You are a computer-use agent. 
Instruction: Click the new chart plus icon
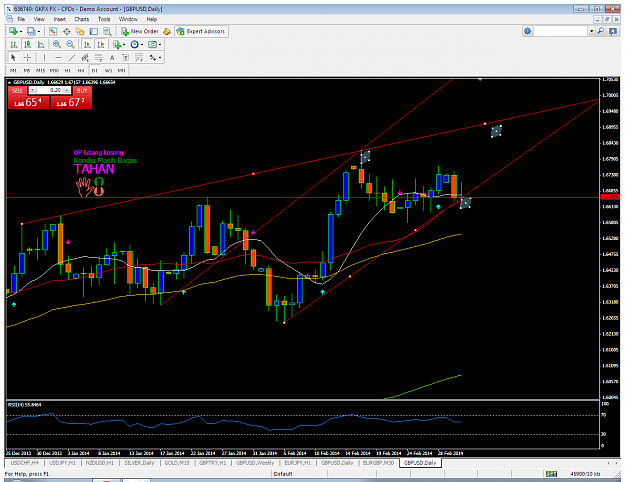(13, 31)
